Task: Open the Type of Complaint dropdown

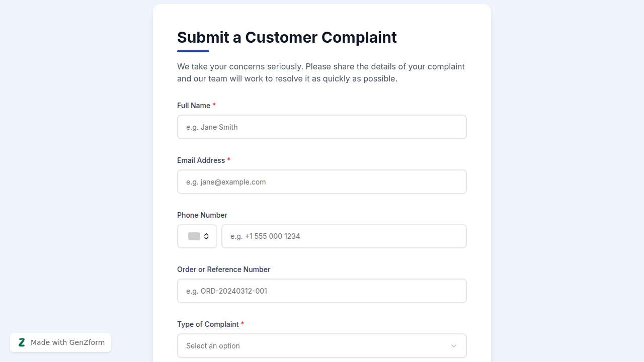Action: pyautogui.click(x=322, y=346)
